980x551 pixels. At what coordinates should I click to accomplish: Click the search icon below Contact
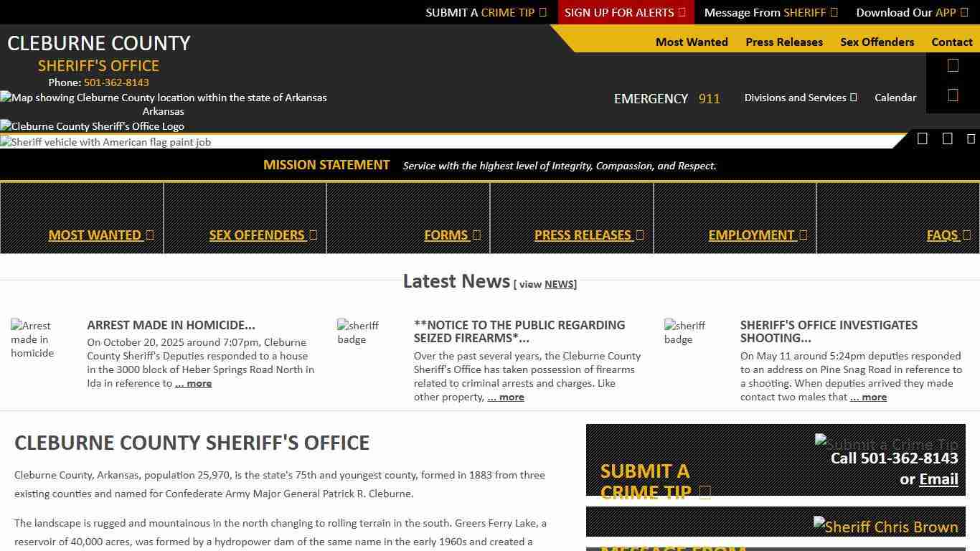pos(952,65)
